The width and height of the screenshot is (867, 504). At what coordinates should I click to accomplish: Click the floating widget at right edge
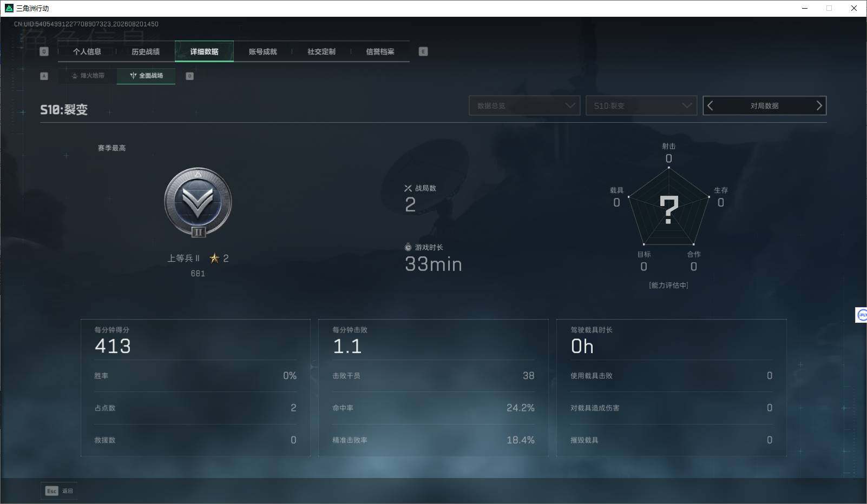point(861,315)
